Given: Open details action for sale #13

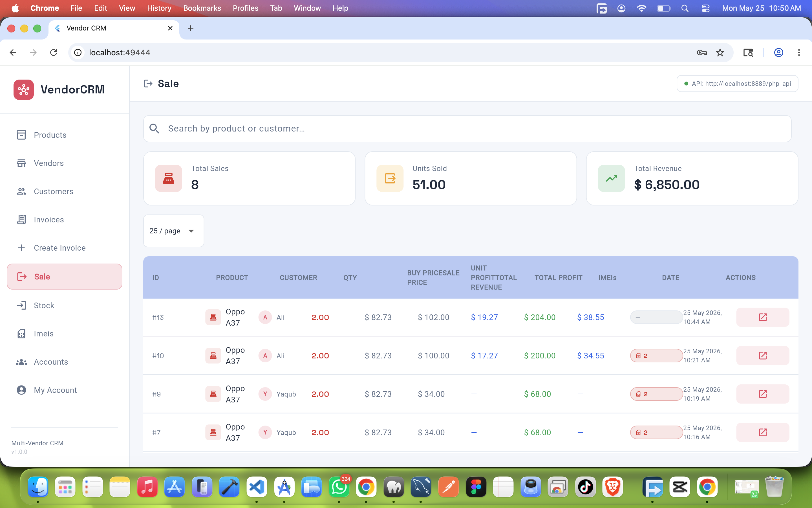Looking at the screenshot, I should [763, 317].
